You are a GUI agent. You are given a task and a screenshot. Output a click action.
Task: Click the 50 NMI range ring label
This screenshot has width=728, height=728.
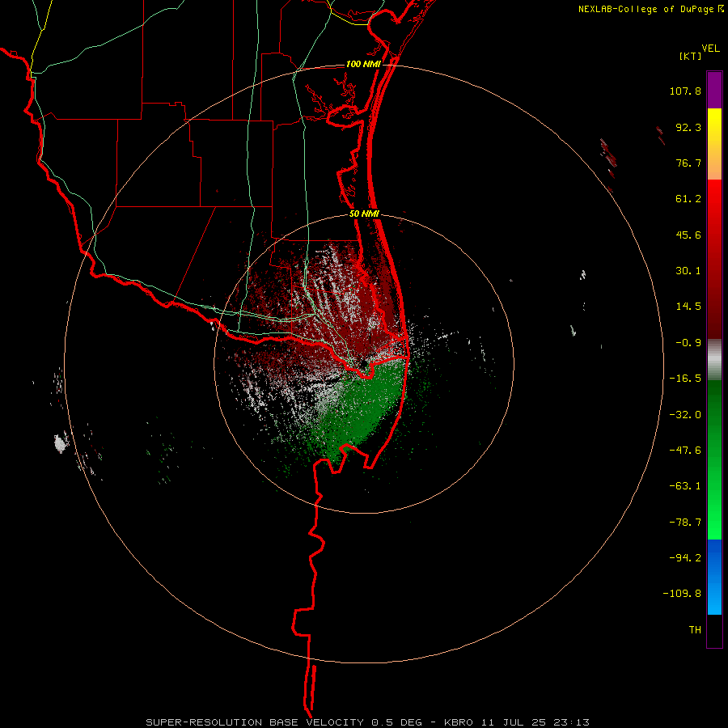point(365,214)
